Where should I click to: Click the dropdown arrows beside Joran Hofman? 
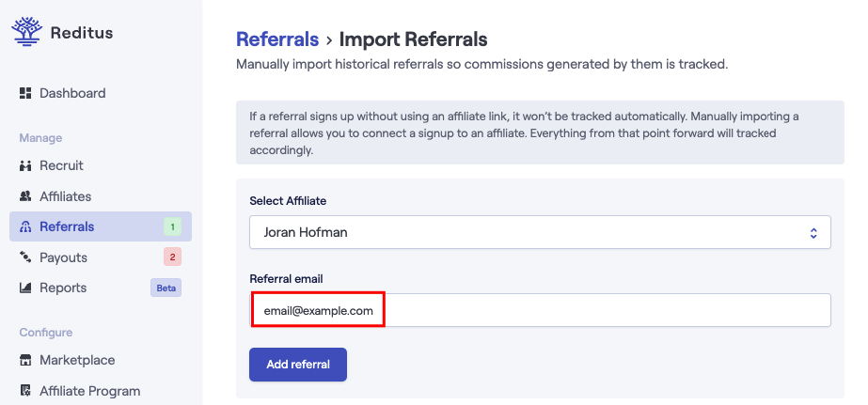click(x=813, y=233)
